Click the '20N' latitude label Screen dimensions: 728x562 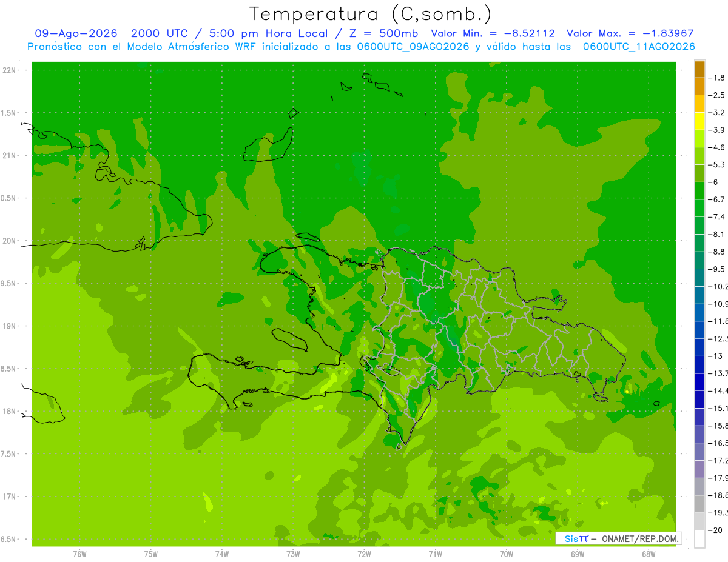coord(8,241)
